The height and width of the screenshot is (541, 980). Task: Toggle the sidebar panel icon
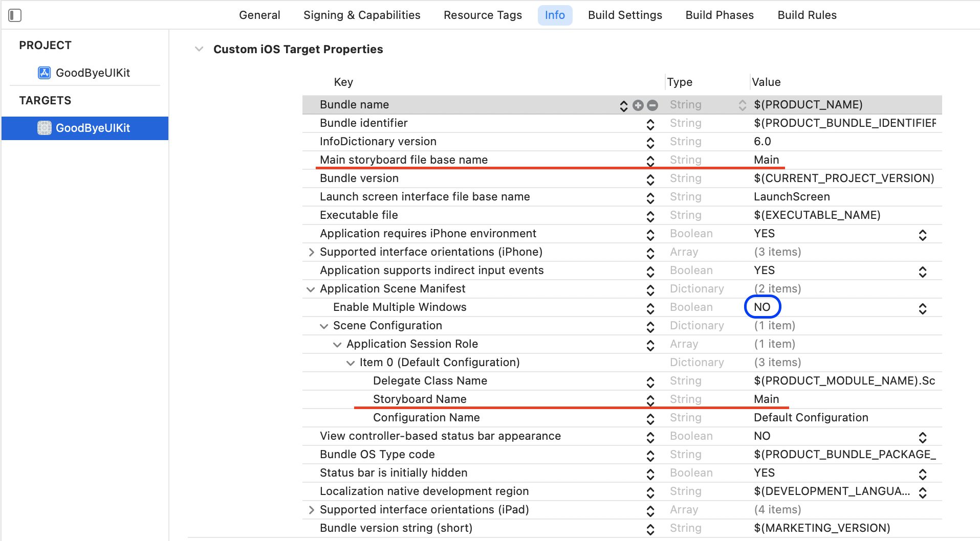[15, 15]
